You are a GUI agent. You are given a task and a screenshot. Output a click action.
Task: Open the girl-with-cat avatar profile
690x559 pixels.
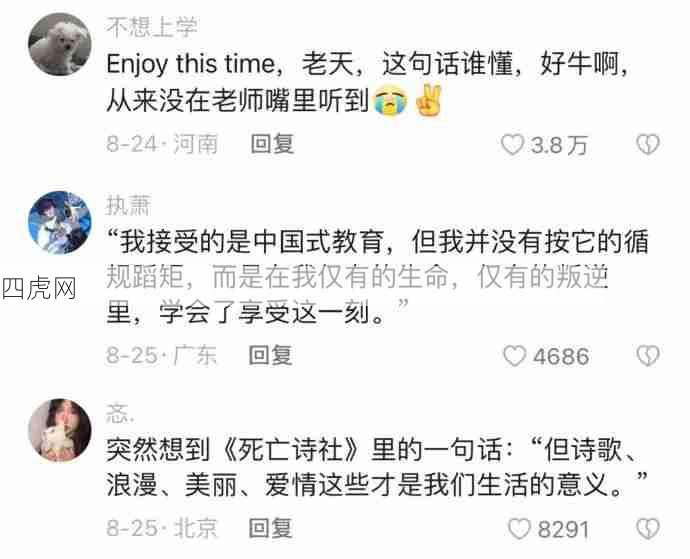[59, 430]
